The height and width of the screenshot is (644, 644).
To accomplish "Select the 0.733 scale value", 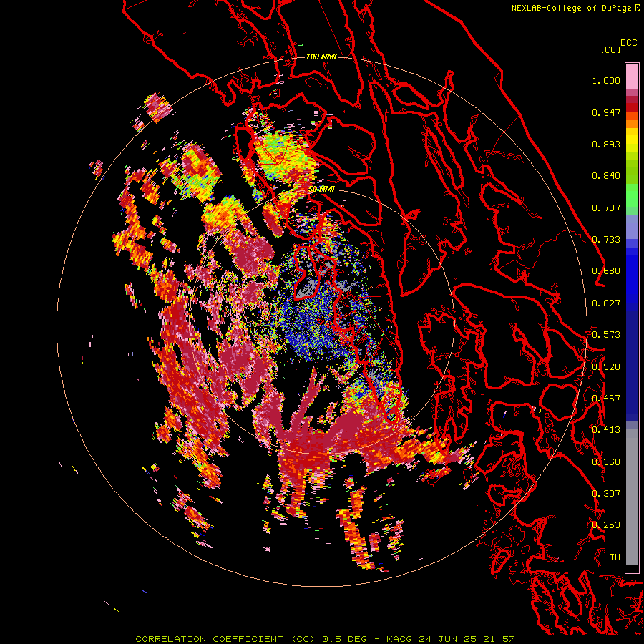I will tap(606, 240).
